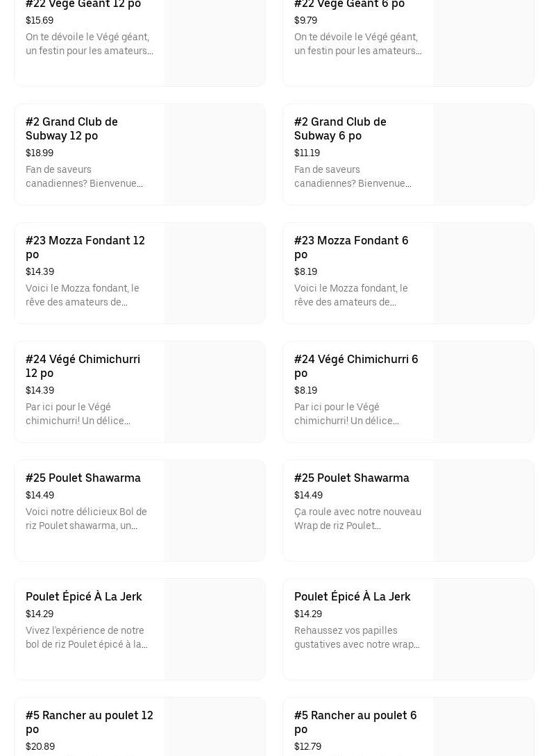Choose the #24 Végé Chimichurri 12 po title
Image resolution: width=558 pixels, height=756 pixels.
83,366
